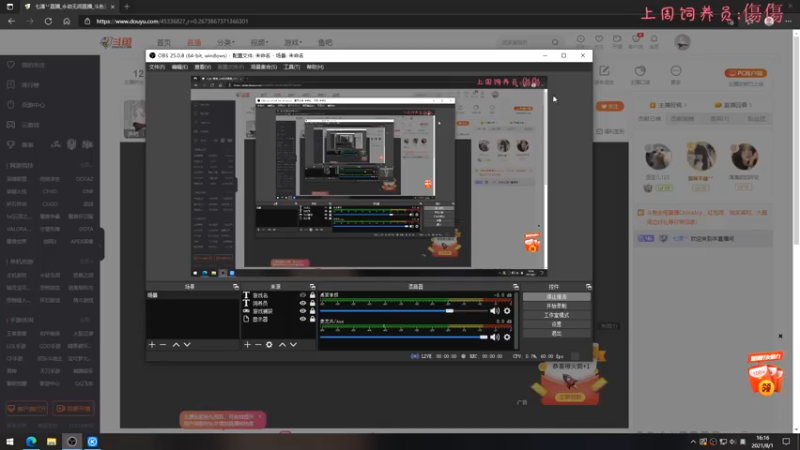This screenshot has width=800, height=450.
Task: Remove the selected source using the Sources minus icon
Action: (x=258, y=345)
